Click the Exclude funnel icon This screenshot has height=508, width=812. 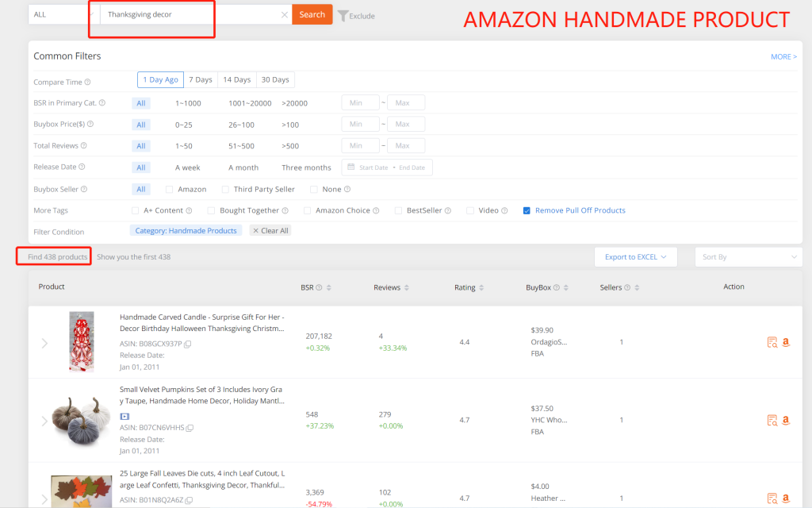343,15
